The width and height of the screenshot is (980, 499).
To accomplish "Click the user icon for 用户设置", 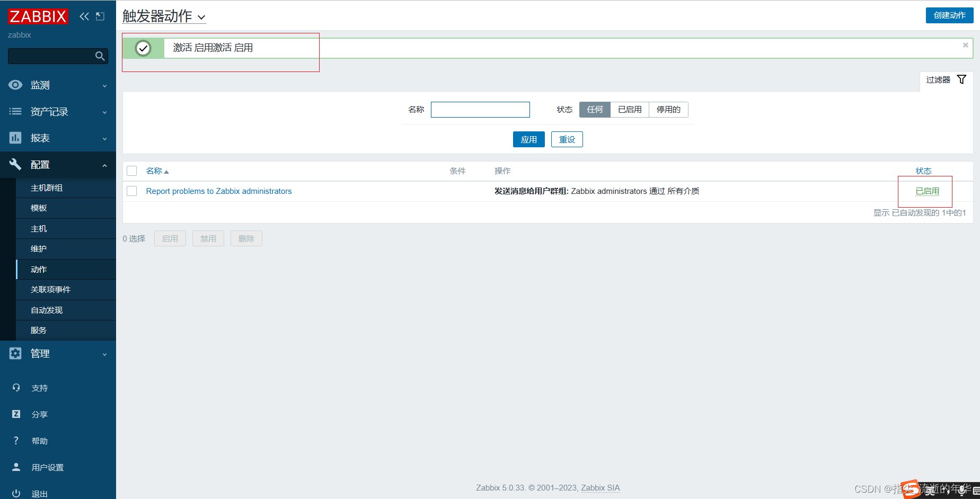I will tap(16, 467).
